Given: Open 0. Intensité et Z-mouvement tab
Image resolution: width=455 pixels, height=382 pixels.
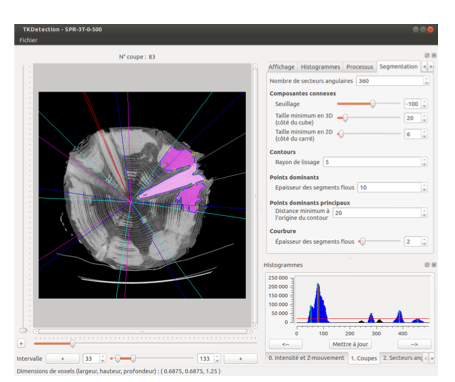Looking at the screenshot, I should tap(306, 358).
